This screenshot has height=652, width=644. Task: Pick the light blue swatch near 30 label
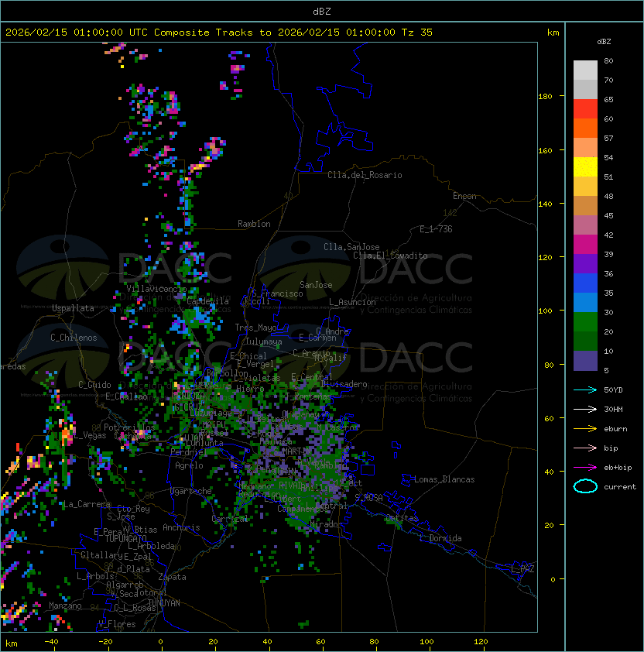[x=585, y=302]
